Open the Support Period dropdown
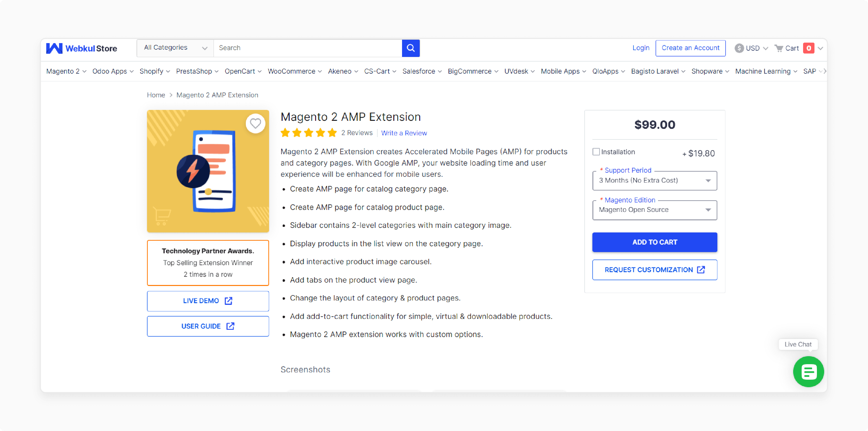 (x=654, y=181)
